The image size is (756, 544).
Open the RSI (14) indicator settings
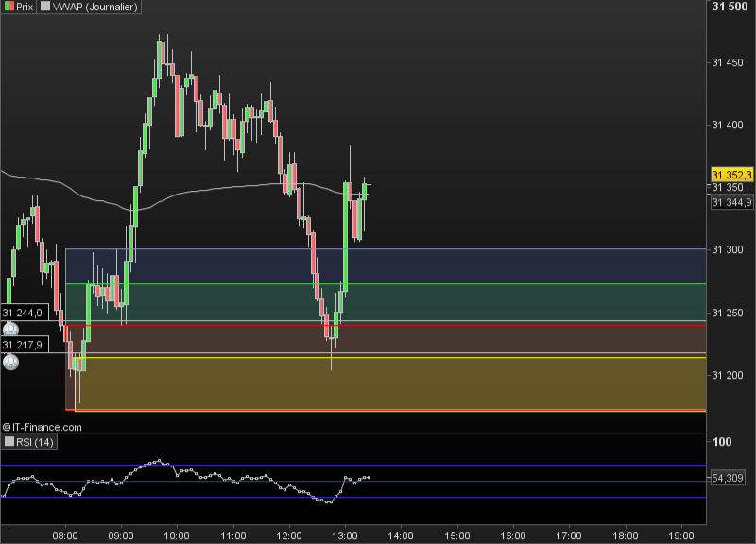[35, 442]
